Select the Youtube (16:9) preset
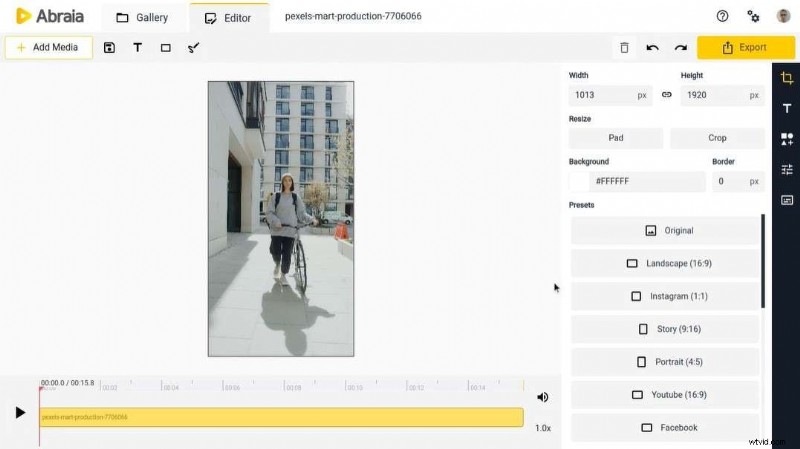The height and width of the screenshot is (449, 800). pyautogui.click(x=665, y=395)
